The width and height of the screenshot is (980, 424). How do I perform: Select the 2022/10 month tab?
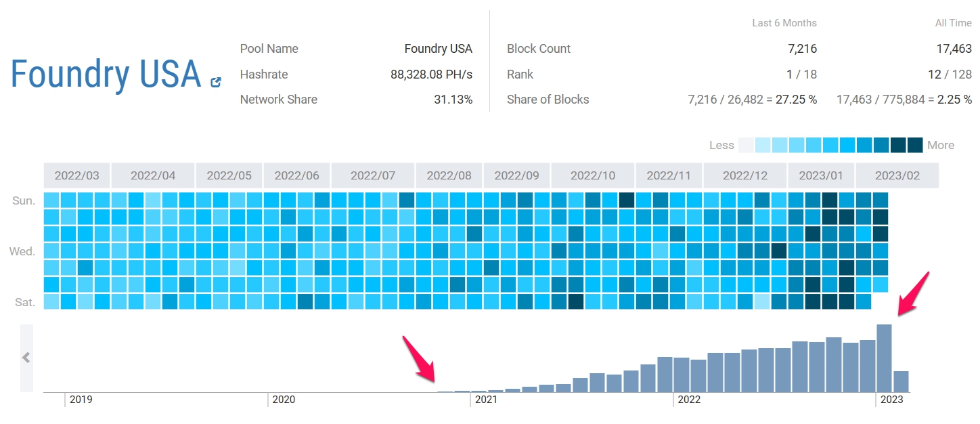(x=593, y=175)
